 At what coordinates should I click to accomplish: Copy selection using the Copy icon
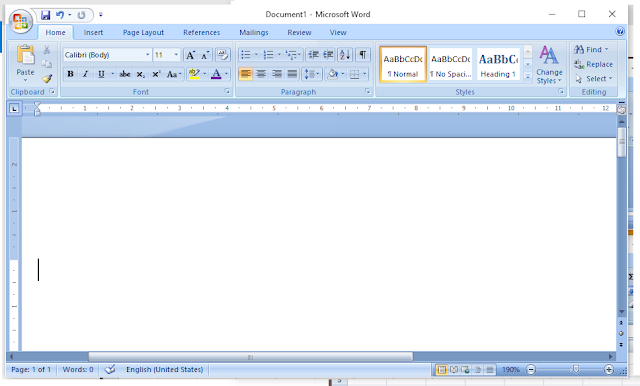[47, 64]
